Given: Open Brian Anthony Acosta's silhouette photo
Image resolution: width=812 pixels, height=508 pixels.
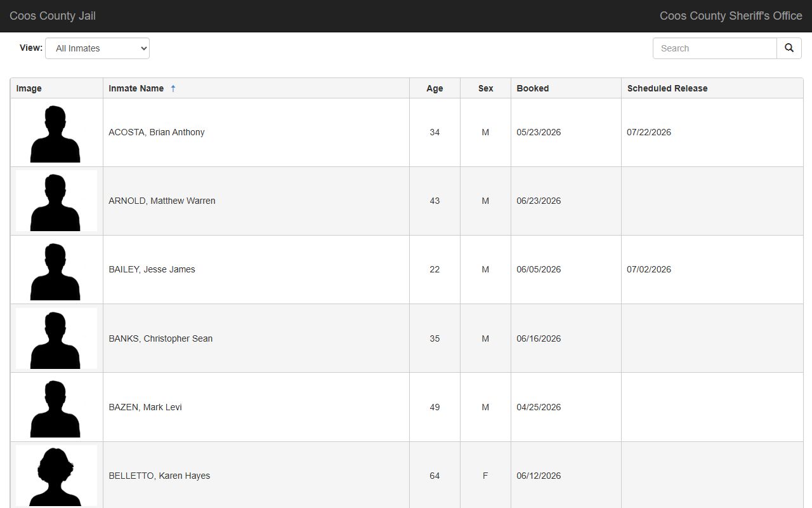Looking at the screenshot, I should click(56, 133).
